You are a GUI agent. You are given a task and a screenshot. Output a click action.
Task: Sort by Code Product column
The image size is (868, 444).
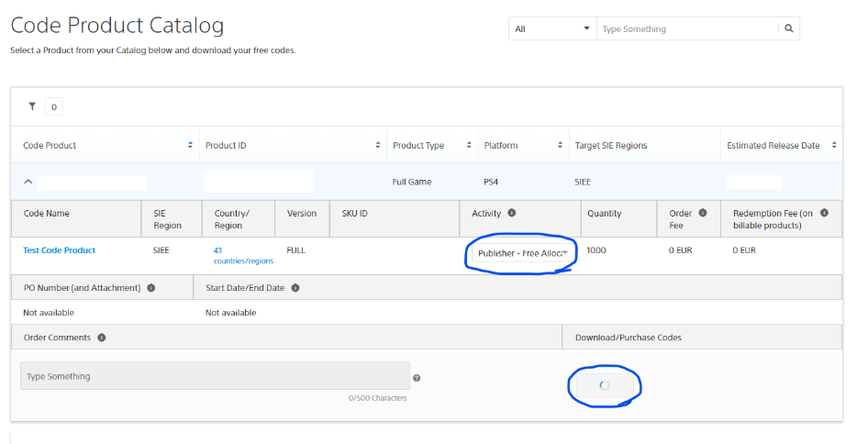pyautogui.click(x=191, y=145)
